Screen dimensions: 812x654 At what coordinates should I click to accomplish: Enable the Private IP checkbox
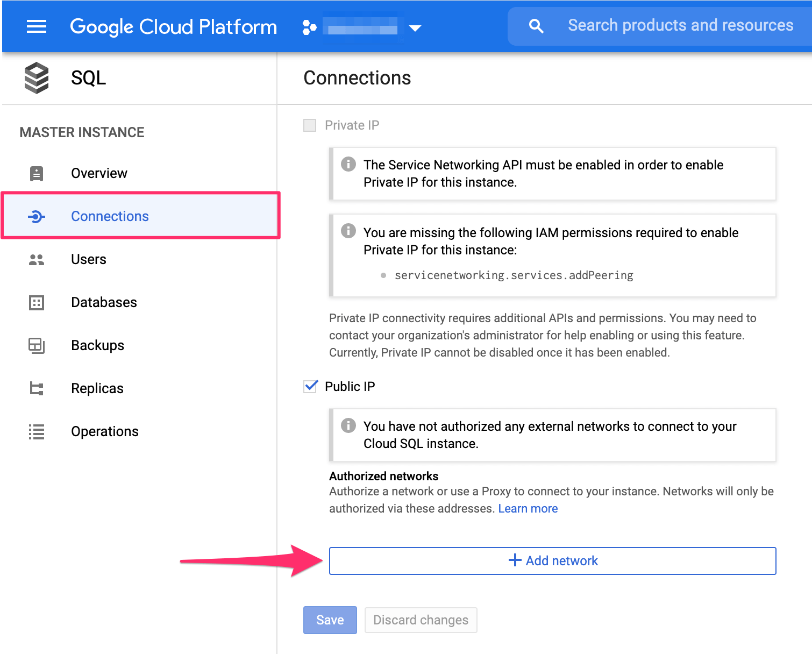click(x=309, y=125)
